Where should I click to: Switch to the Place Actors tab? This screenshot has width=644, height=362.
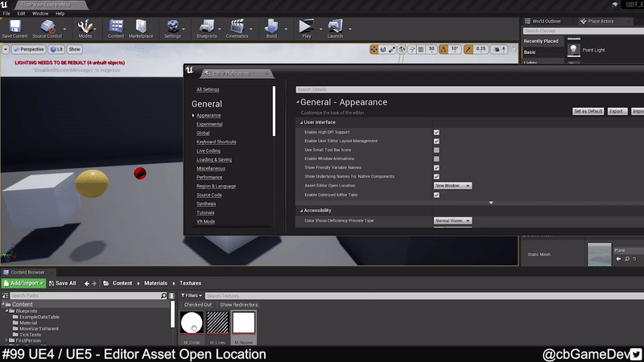(x=601, y=21)
